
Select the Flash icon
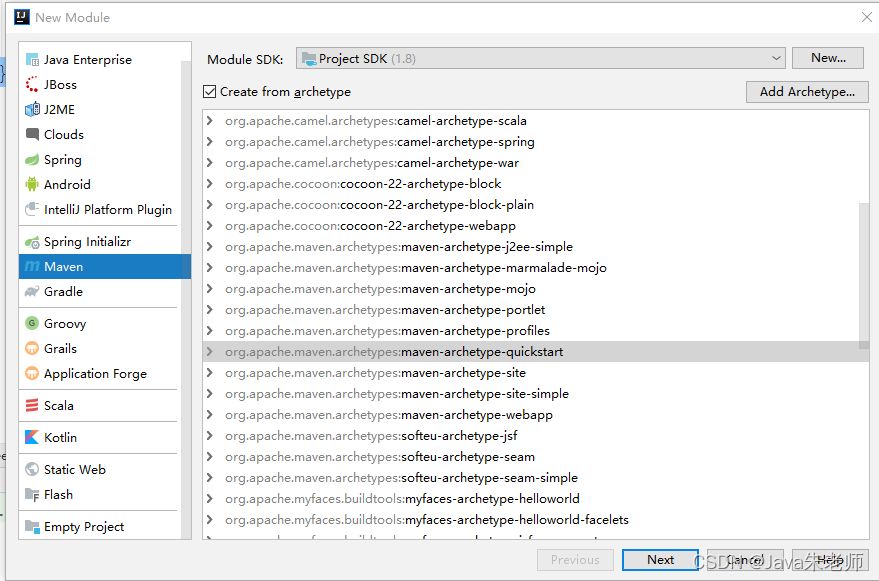(32, 495)
